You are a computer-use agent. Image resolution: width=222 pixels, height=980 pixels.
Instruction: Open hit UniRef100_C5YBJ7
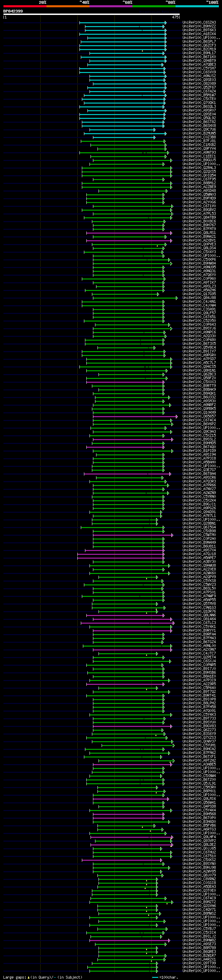click(199, 929)
